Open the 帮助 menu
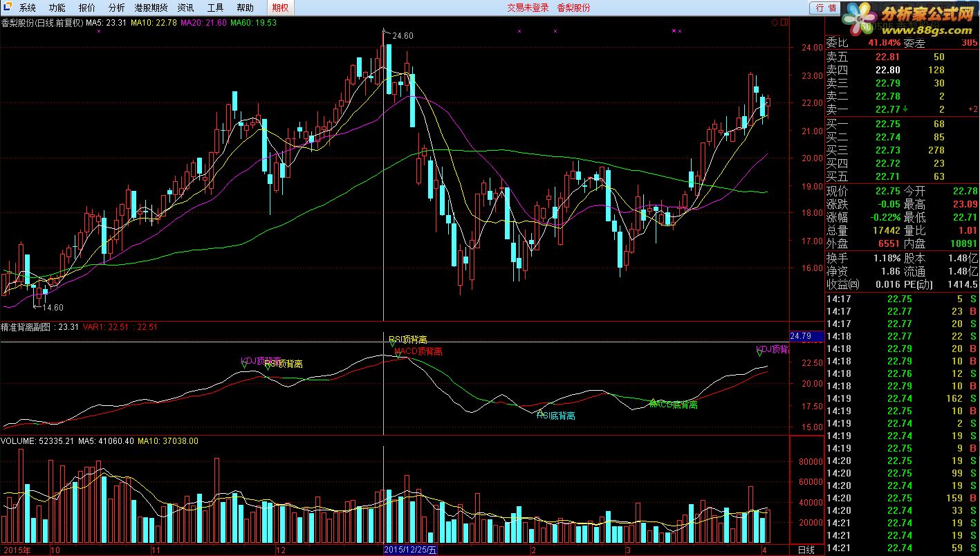Viewport: 980px width, 556px height. (245, 8)
